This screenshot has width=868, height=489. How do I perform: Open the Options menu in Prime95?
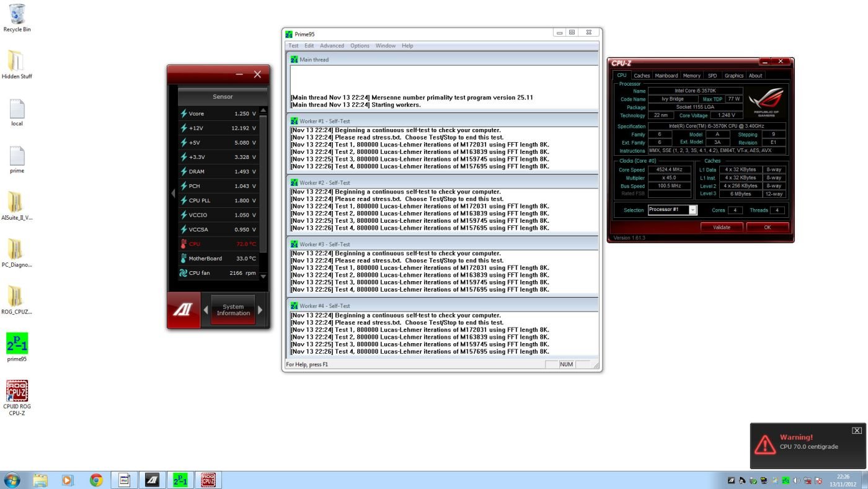(360, 45)
